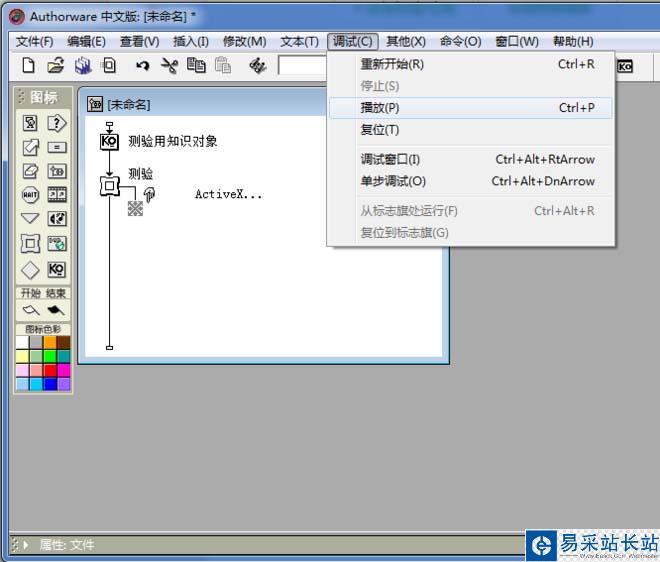Viewport: 660px width, 562px height.
Task: Click the text style field in the toolbar
Action: click(x=302, y=66)
